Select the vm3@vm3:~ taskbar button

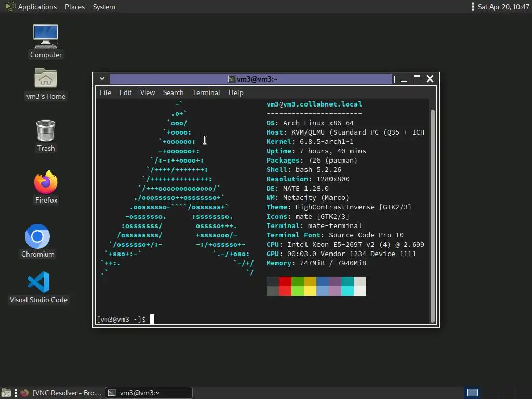coord(149,393)
